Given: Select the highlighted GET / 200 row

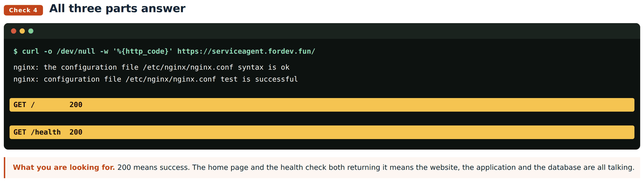Looking at the screenshot, I should click(x=322, y=105).
